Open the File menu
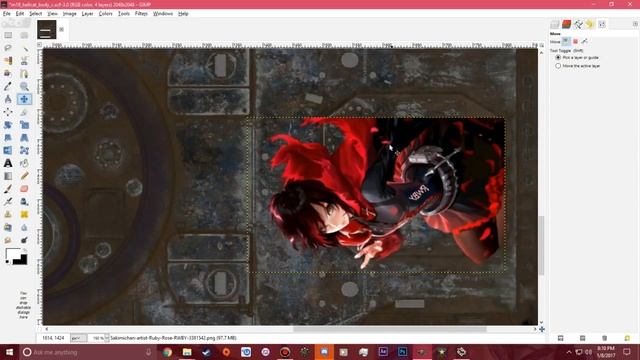This screenshot has height=360, width=640. pos(7,13)
